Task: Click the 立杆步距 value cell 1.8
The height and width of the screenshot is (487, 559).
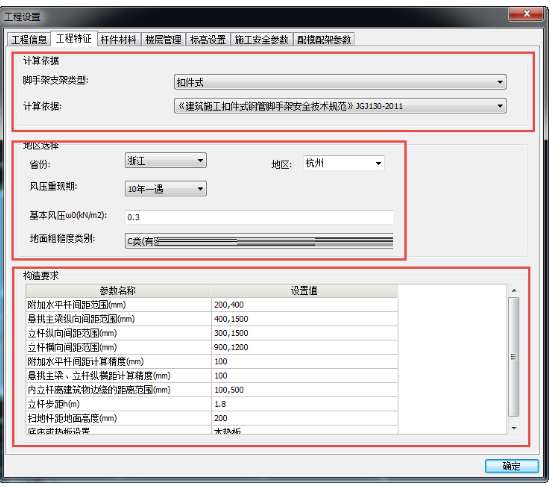Action: (x=305, y=404)
